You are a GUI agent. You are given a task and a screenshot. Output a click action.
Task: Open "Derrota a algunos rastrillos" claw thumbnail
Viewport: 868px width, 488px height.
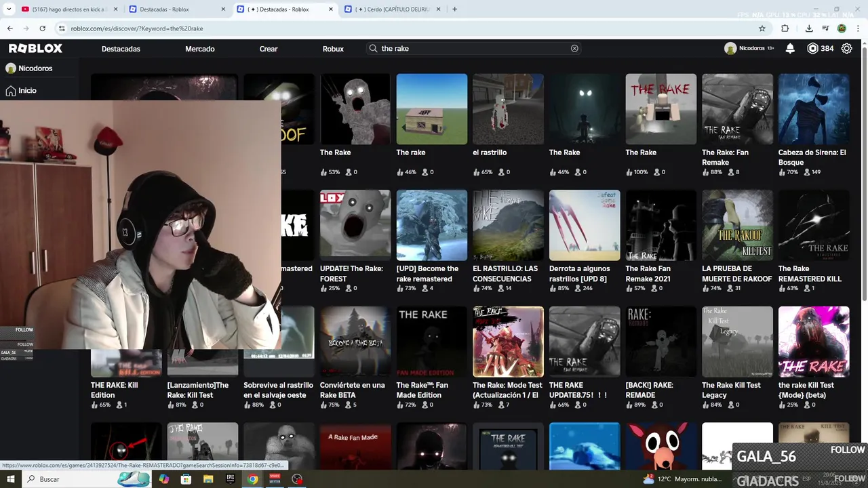pos(585,225)
